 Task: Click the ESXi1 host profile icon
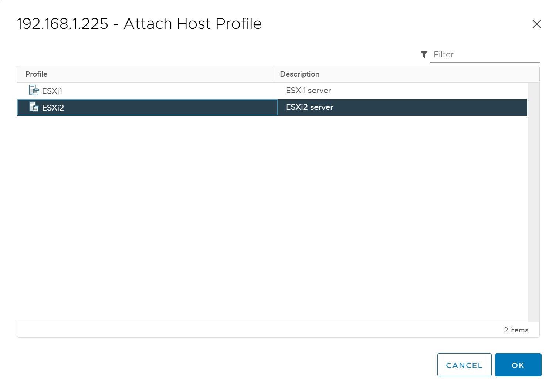[x=34, y=90]
